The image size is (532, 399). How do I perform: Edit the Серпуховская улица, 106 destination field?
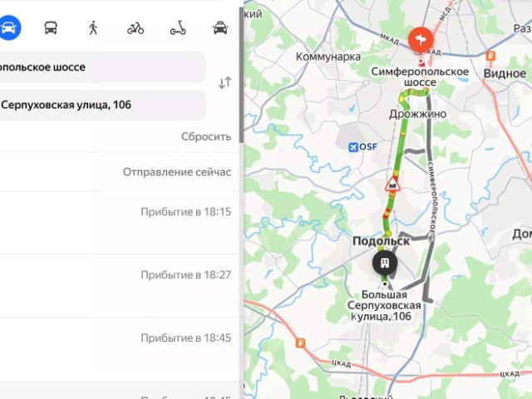pyautogui.click(x=101, y=105)
